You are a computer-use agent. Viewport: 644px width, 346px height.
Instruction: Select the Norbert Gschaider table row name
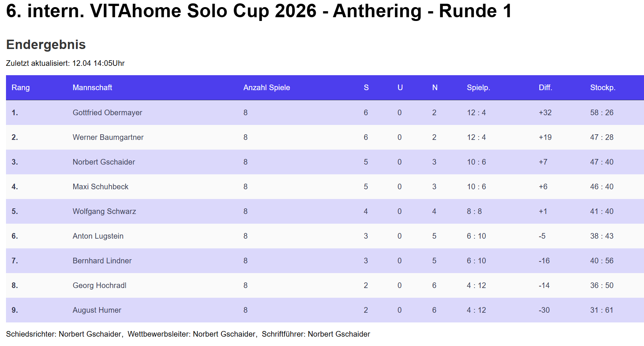click(x=104, y=162)
